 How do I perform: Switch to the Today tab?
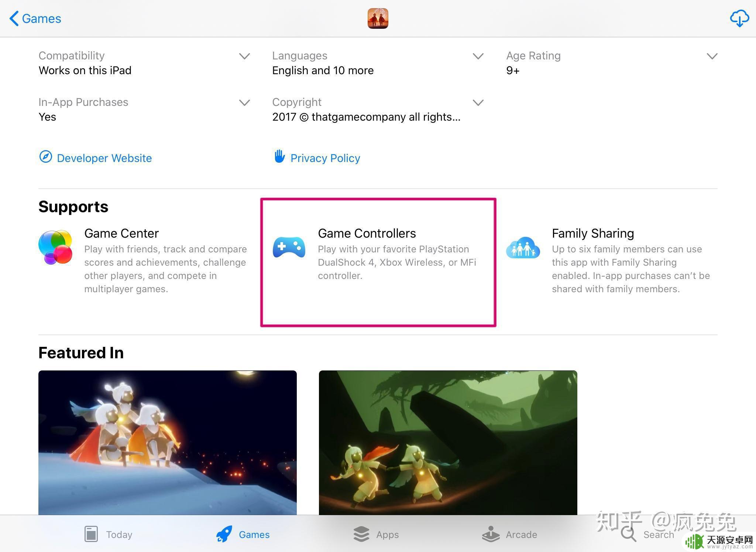pyautogui.click(x=108, y=534)
